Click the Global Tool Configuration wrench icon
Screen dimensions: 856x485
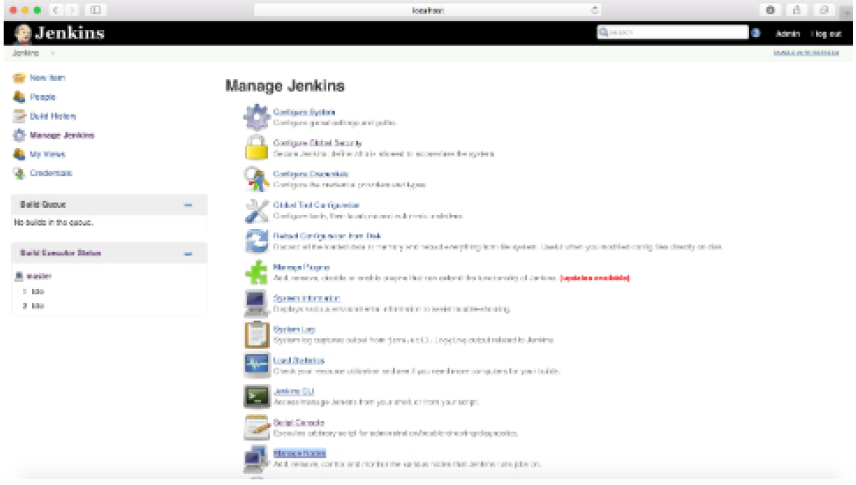[x=256, y=210]
